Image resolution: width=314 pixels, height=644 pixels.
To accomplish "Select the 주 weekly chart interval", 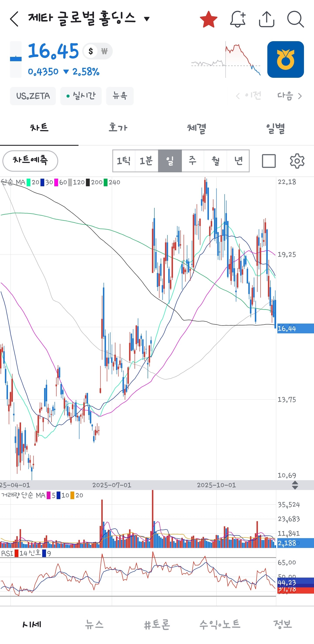I will pos(193,161).
